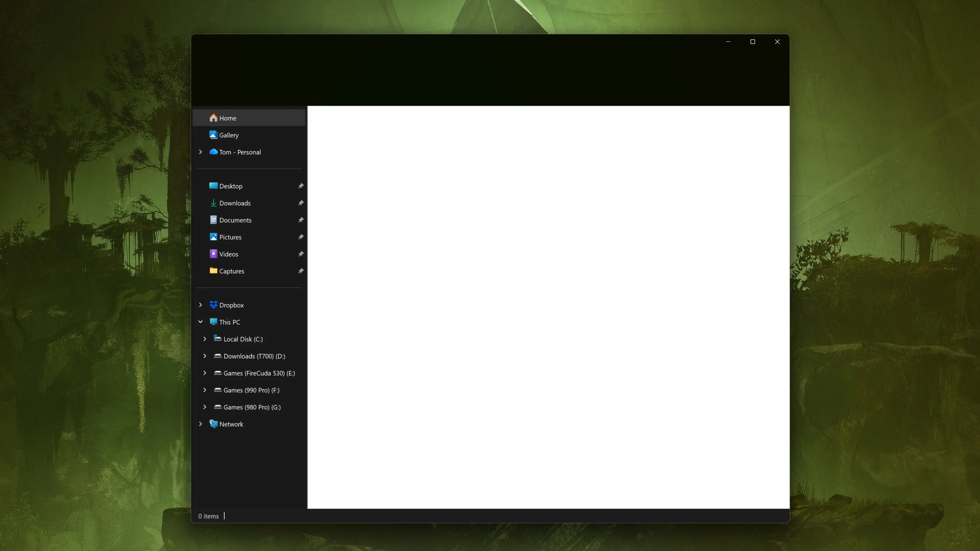Select Dropbox in the sidebar
The width and height of the screenshot is (980, 551).
(x=231, y=305)
